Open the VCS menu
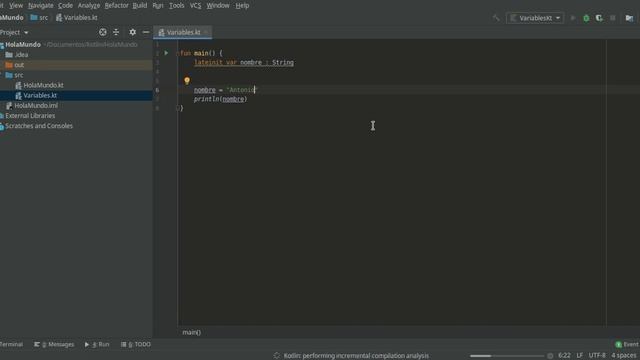The width and height of the screenshot is (640, 360). point(195,5)
